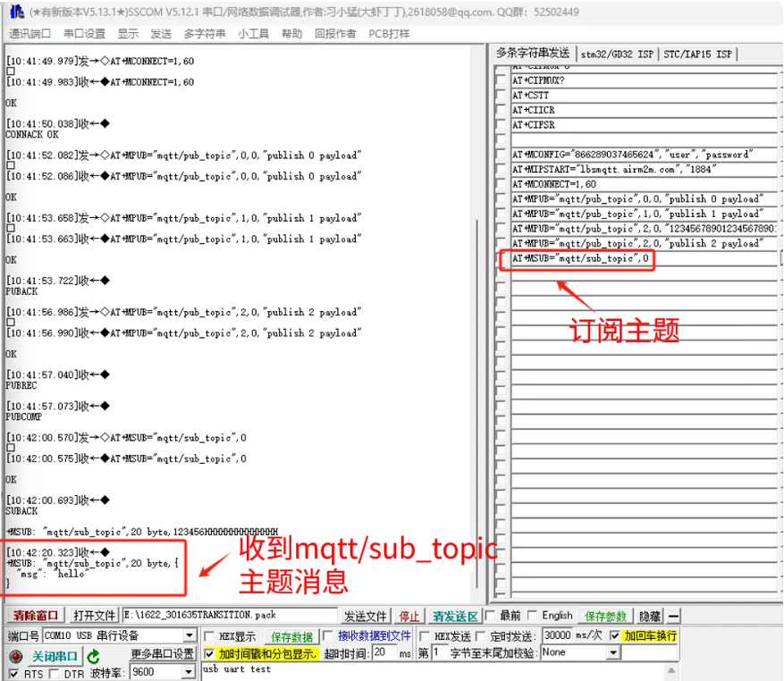Toggle the RTS checkbox
The height and width of the screenshot is (681, 784).
tap(14, 674)
